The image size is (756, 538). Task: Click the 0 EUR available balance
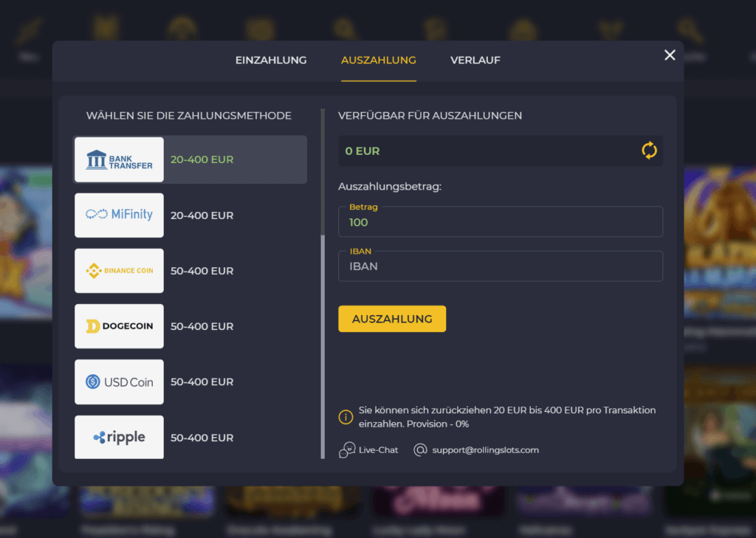click(x=362, y=151)
